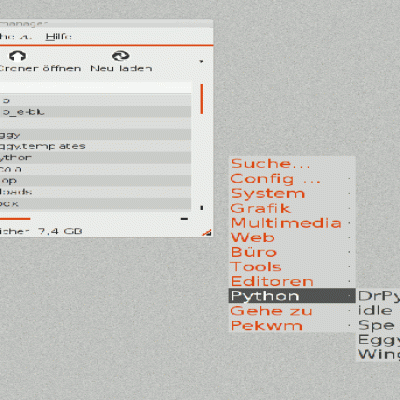Screen dimensions: 400x400
Task: Click the Neu laden reload icon
Action: click(120, 56)
